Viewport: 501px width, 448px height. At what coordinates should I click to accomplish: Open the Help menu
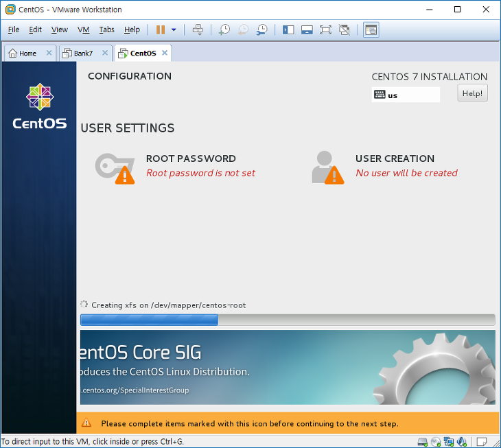[x=132, y=30]
